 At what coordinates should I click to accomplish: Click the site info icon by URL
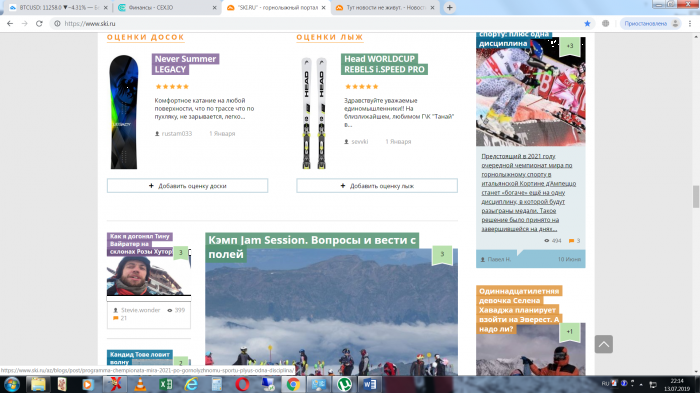tap(57, 24)
